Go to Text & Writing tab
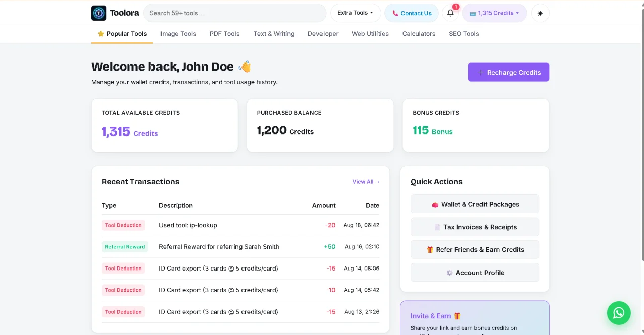644x335 pixels. (x=274, y=34)
